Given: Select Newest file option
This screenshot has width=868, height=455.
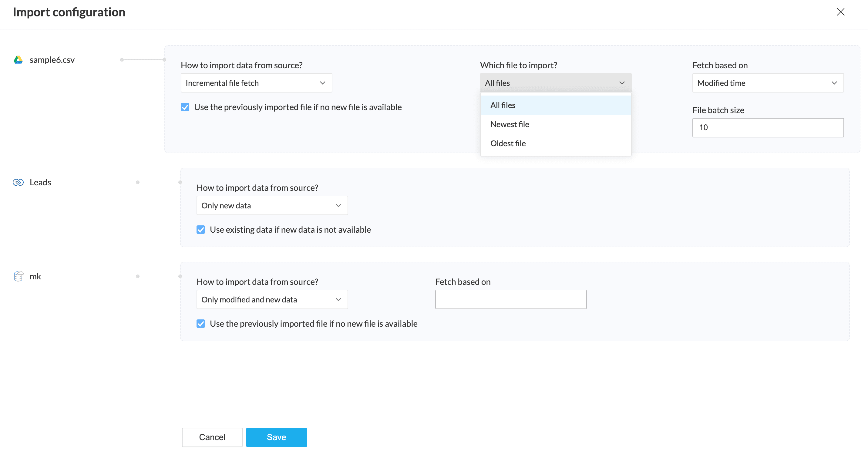Looking at the screenshot, I should click(x=510, y=124).
